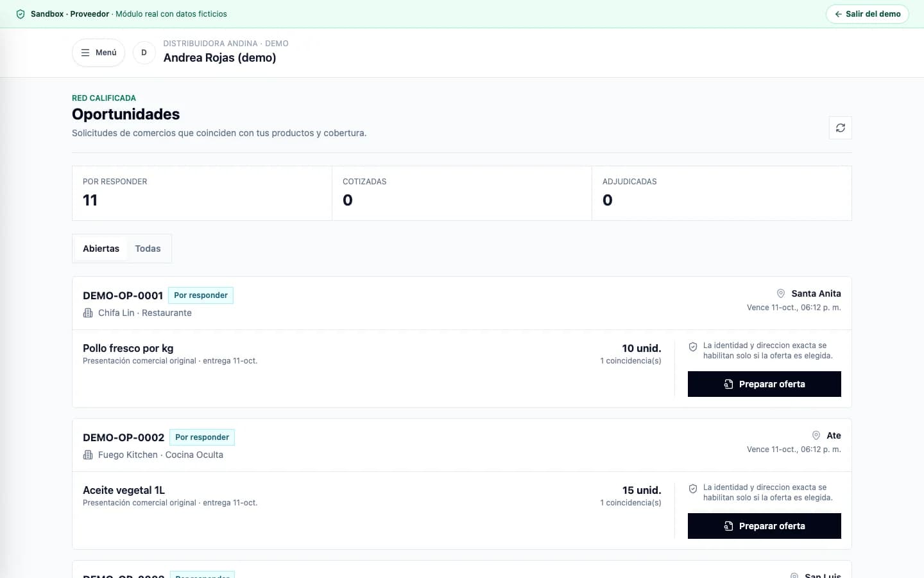Click DISTRIBUIDORA ANDINA · DEMO label
Screen dimensions: 924x578
pos(226,44)
